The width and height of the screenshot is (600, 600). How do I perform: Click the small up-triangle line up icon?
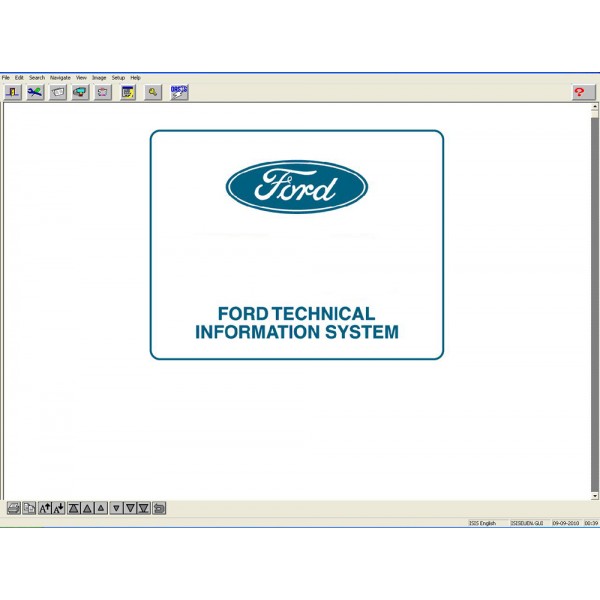coord(101,508)
